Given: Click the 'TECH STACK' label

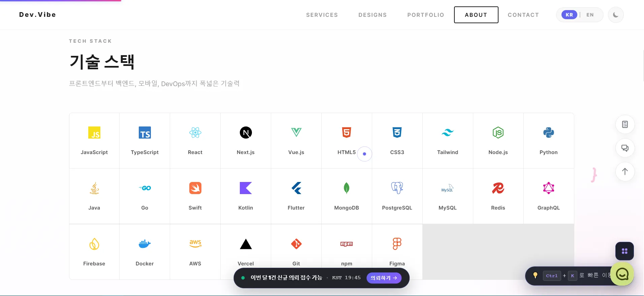Looking at the screenshot, I should (90, 41).
